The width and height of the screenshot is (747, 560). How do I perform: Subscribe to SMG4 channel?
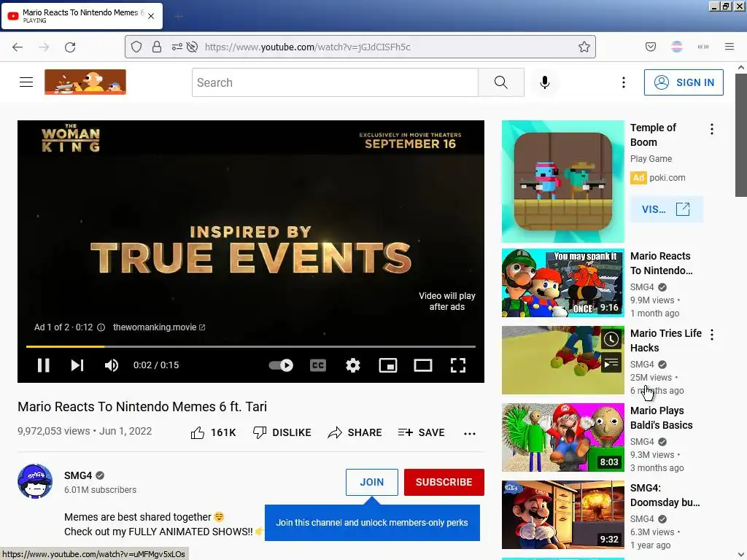click(x=444, y=482)
